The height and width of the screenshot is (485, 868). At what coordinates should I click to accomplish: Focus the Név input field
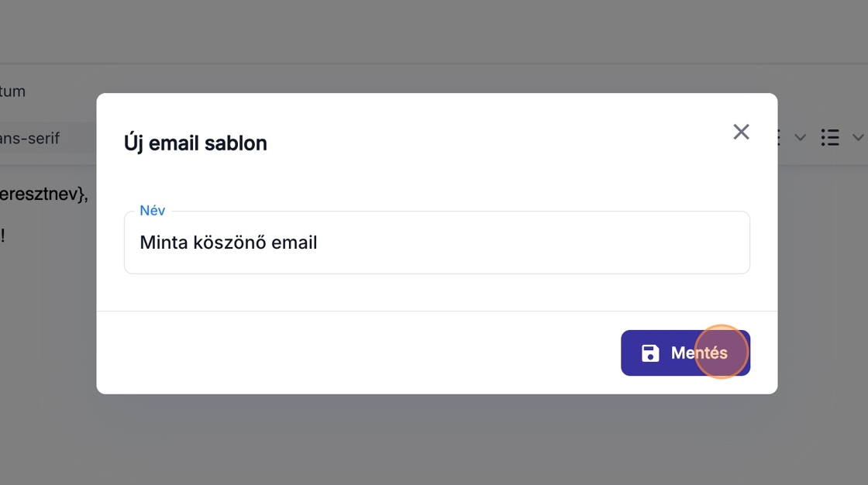pyautogui.click(x=436, y=242)
